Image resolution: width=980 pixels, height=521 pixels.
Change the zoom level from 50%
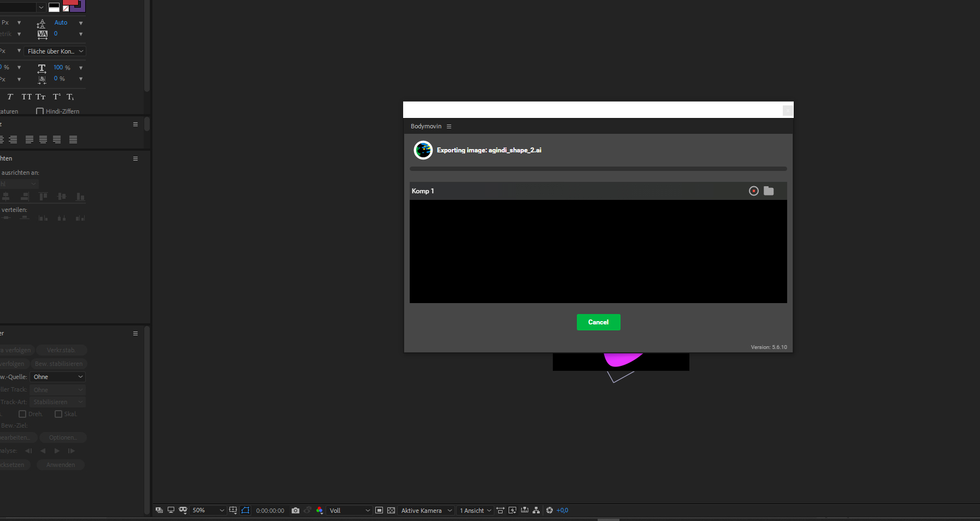tap(208, 510)
